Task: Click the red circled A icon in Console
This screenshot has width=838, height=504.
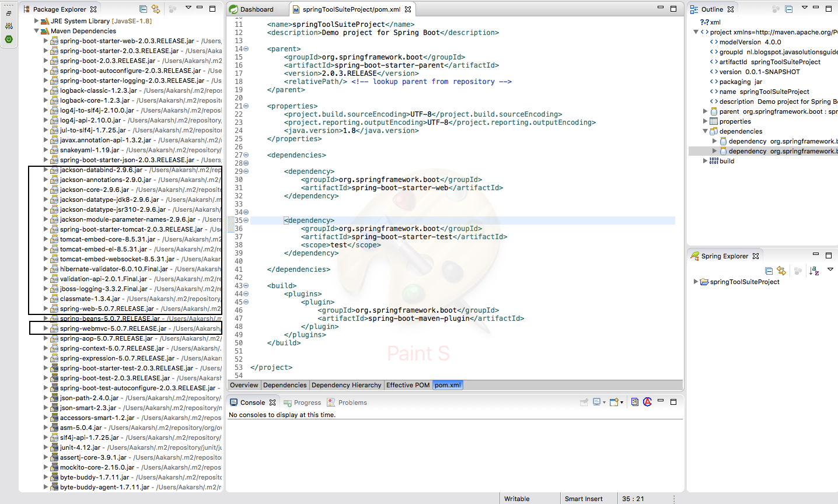Action: (x=647, y=402)
